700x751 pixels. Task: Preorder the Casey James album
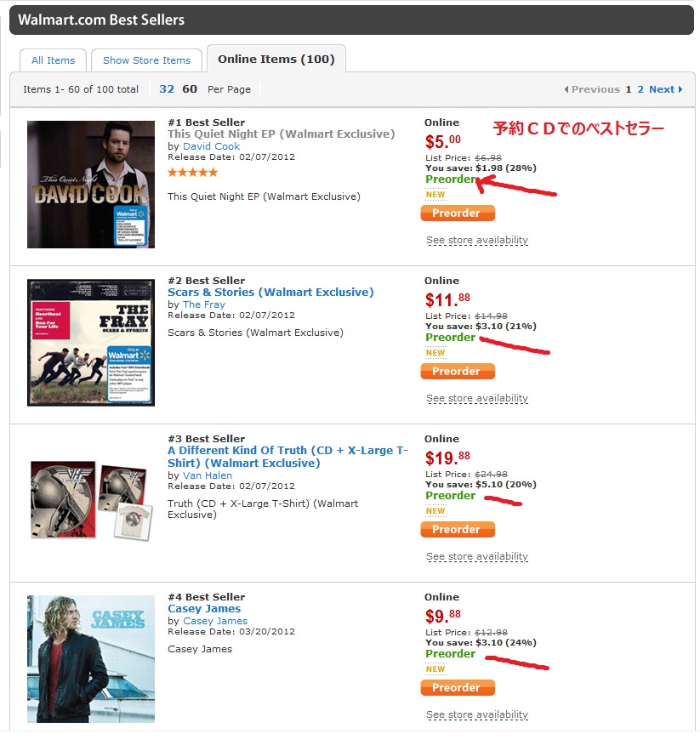[x=458, y=688]
